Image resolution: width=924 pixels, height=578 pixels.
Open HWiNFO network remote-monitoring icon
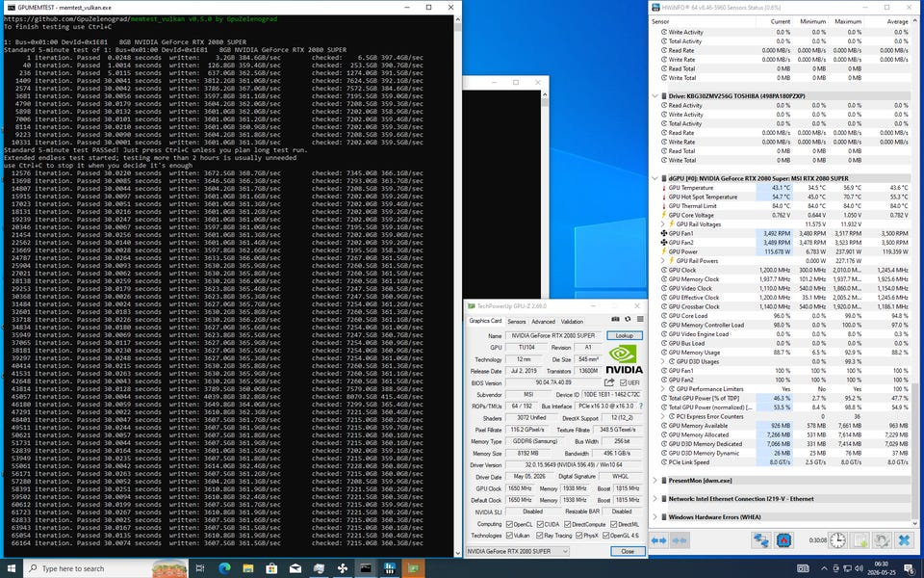click(x=760, y=539)
